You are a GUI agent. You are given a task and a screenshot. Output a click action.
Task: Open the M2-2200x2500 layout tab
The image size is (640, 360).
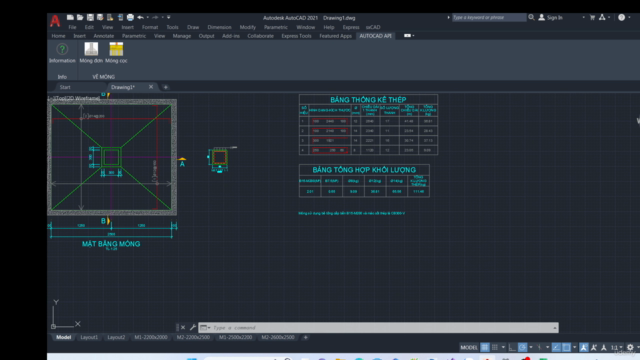[193, 337]
